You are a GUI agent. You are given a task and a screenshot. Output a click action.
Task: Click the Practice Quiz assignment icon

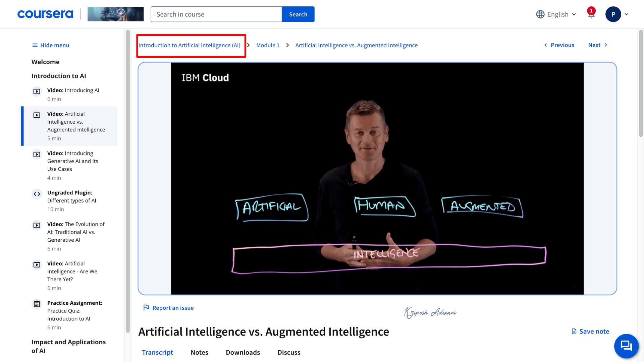[37, 304]
